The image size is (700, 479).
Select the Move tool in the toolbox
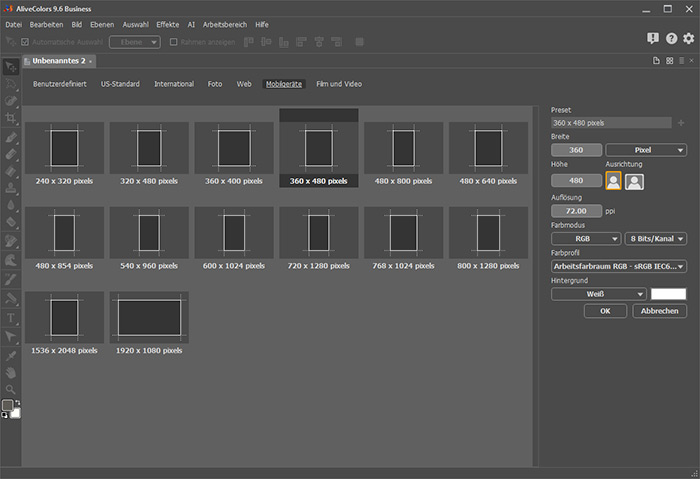click(x=11, y=67)
